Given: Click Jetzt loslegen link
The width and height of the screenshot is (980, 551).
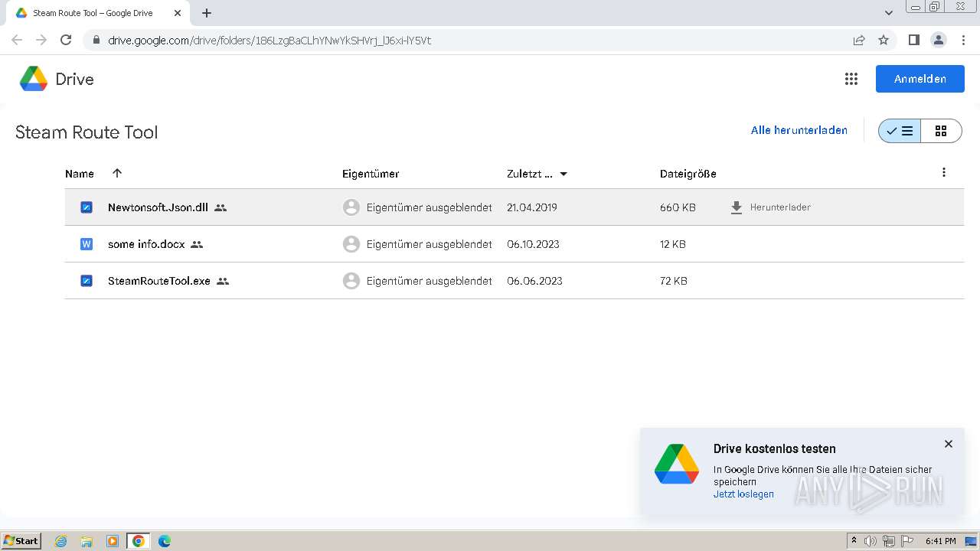Looking at the screenshot, I should tap(743, 494).
